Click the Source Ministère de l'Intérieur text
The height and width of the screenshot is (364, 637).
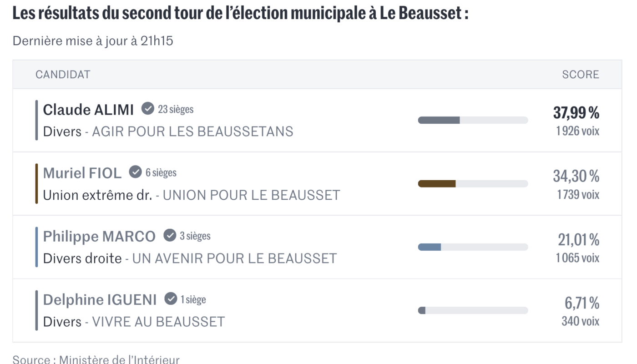[96, 359]
